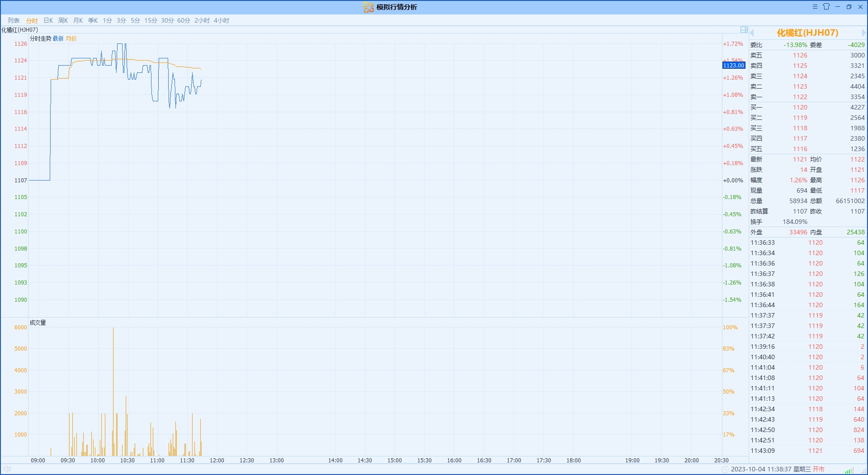Click the 最新 legend label on chart
This screenshot has width=868, height=475.
pyautogui.click(x=58, y=38)
